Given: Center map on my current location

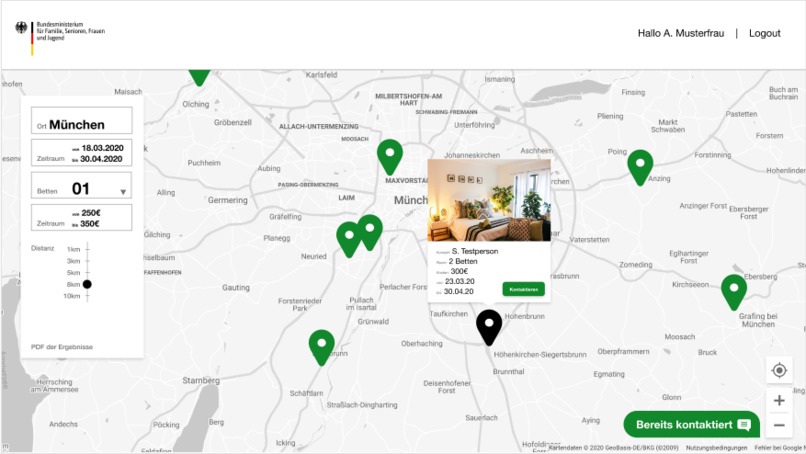Looking at the screenshot, I should click(779, 370).
